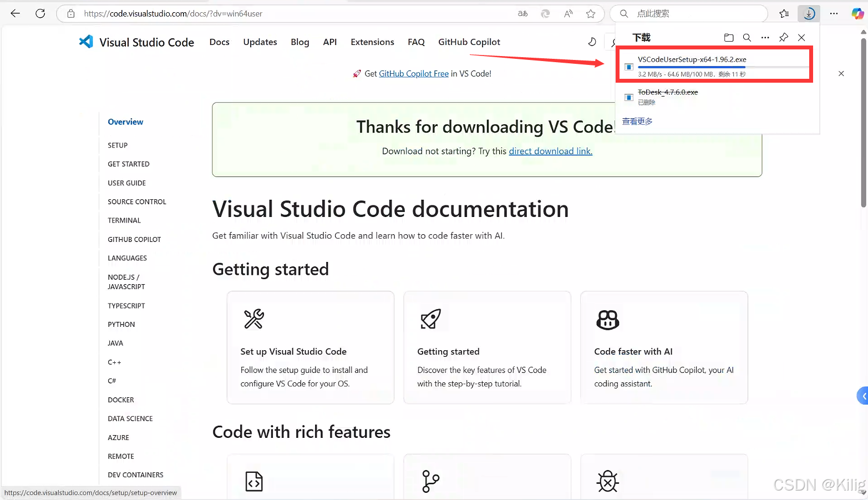This screenshot has width=868, height=500.
Task: Open C++ sidebar section
Action: tap(114, 362)
